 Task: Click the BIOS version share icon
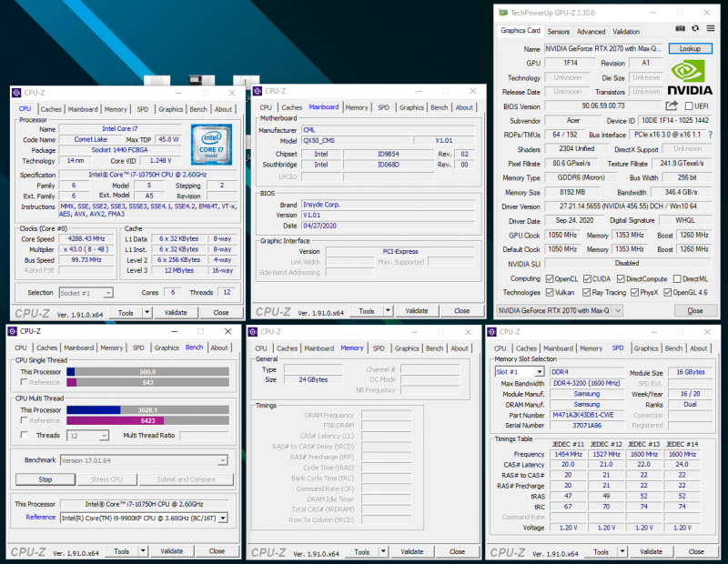click(x=672, y=106)
